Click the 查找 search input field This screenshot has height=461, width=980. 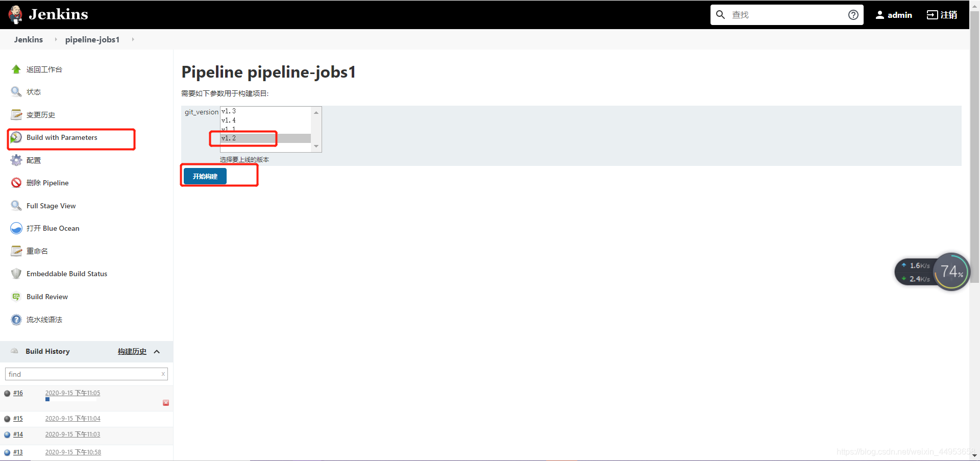pos(786,15)
